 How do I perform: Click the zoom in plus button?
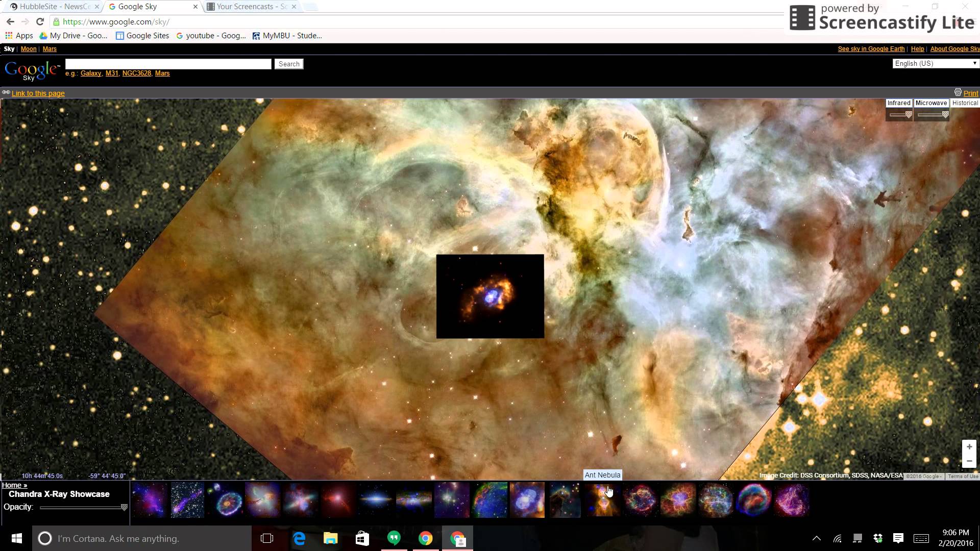tap(969, 447)
